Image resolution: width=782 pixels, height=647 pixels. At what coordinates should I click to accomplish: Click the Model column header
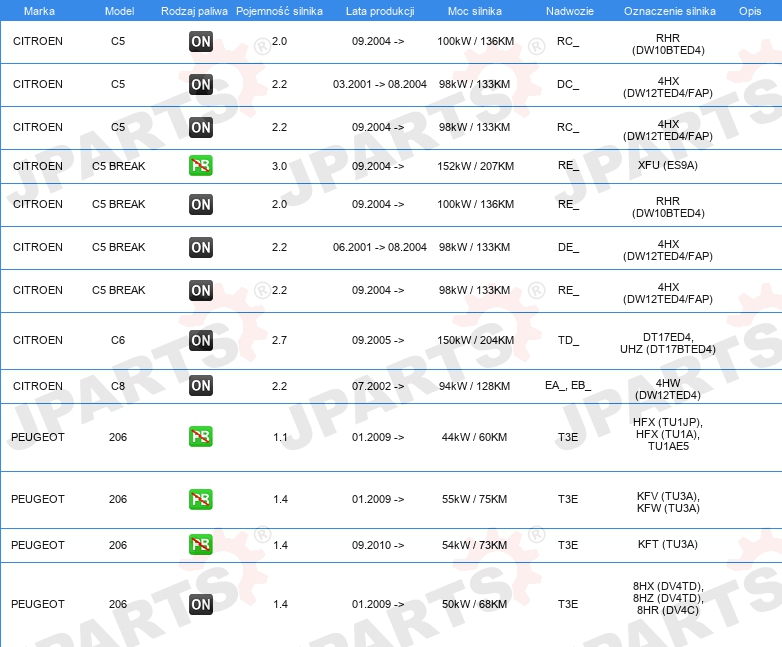pyautogui.click(x=119, y=11)
